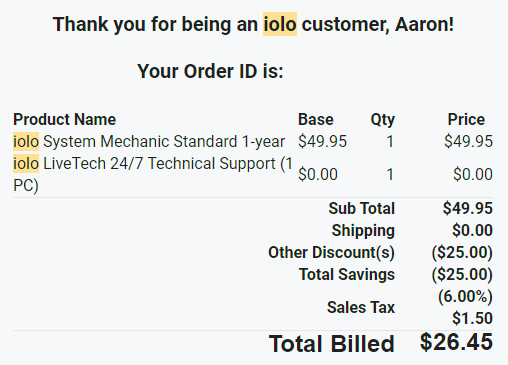Click the Product Name column header
The width and height of the screenshot is (508, 365).
[64, 119]
